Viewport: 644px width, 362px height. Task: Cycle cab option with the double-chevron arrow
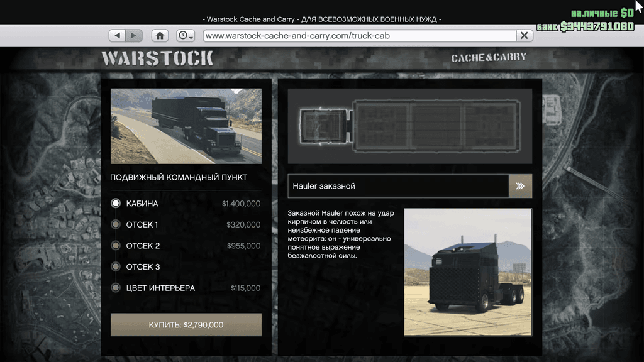(x=520, y=186)
